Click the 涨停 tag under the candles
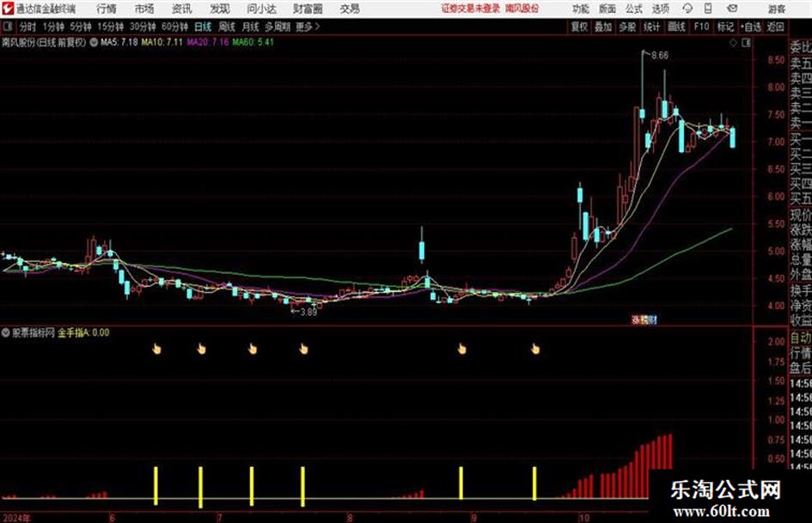This screenshot has height=523, width=812. coord(644,320)
